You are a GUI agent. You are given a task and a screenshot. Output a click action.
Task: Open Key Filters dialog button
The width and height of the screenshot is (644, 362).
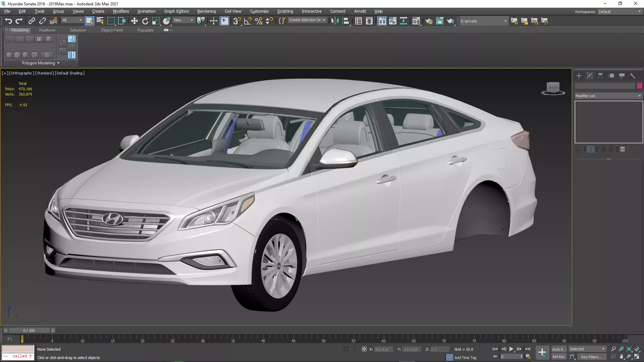(x=592, y=357)
